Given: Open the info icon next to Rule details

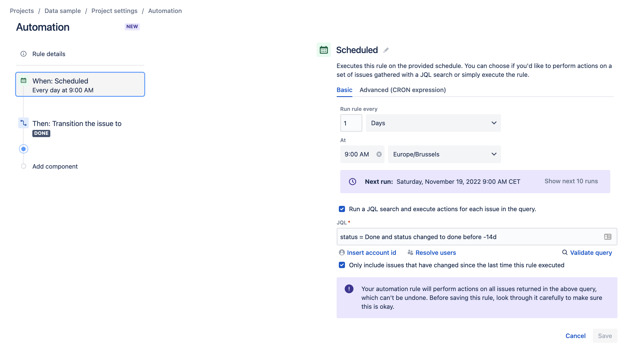Looking at the screenshot, I should [23, 54].
